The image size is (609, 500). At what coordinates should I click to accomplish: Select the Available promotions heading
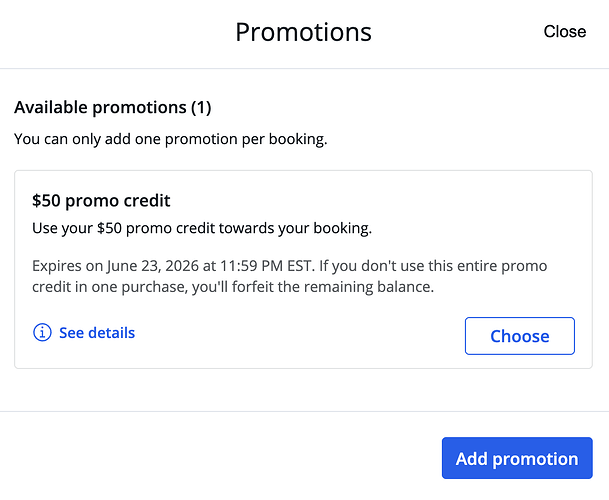pyautogui.click(x=112, y=107)
